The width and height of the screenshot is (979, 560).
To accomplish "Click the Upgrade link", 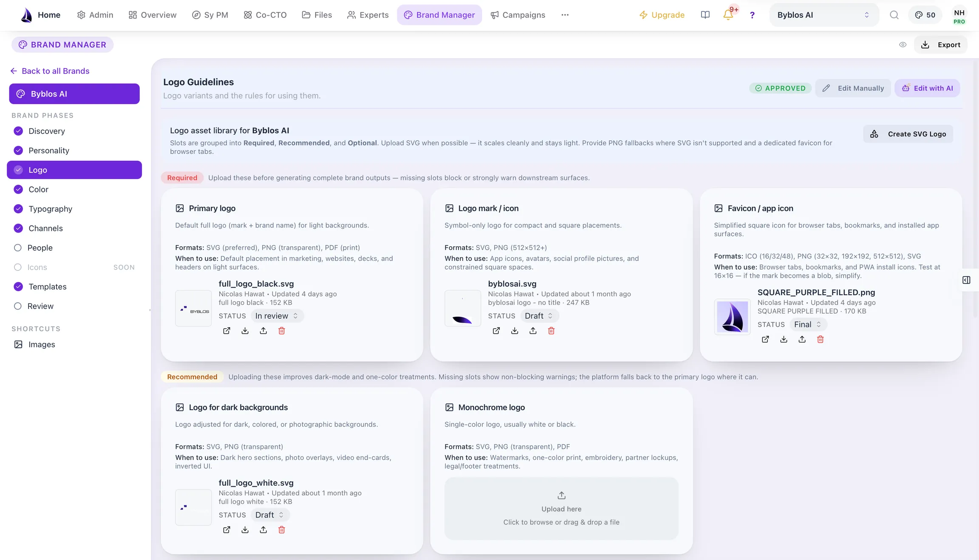I will (662, 15).
